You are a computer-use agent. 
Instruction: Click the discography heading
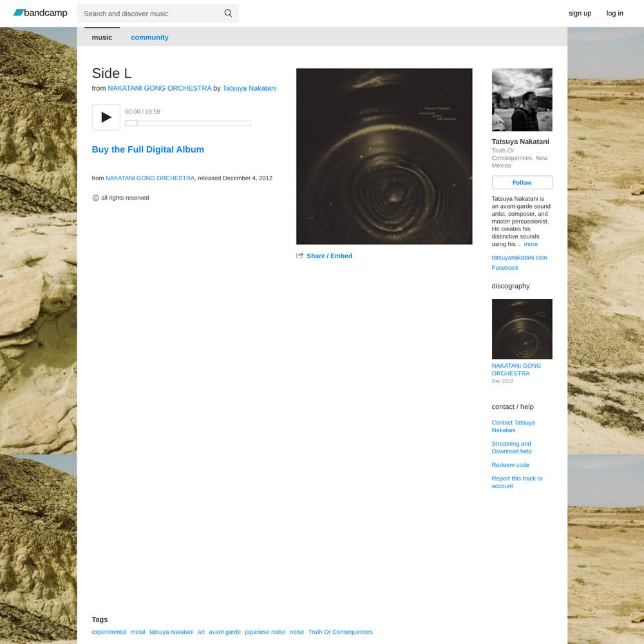pos(511,287)
